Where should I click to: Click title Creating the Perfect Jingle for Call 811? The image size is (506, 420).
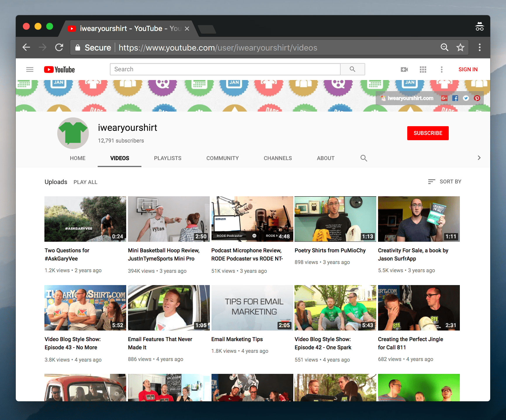(x=410, y=343)
